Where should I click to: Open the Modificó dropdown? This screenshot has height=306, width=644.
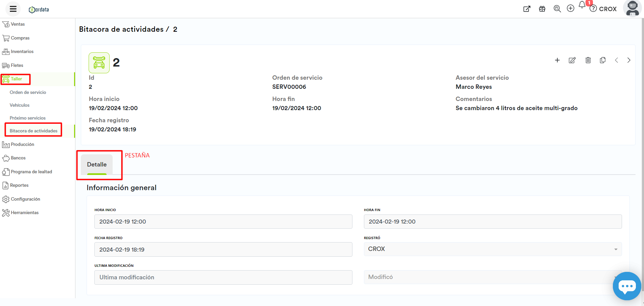[492, 277]
